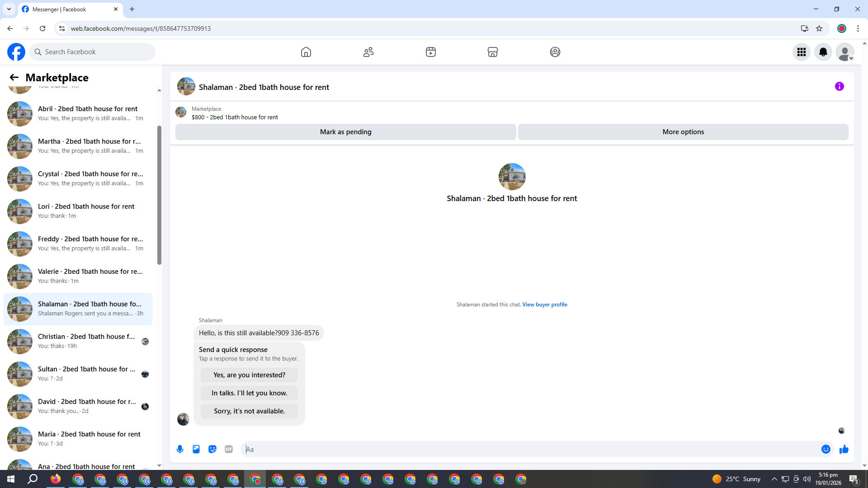Open the Home tab in navigation

click(x=306, y=52)
